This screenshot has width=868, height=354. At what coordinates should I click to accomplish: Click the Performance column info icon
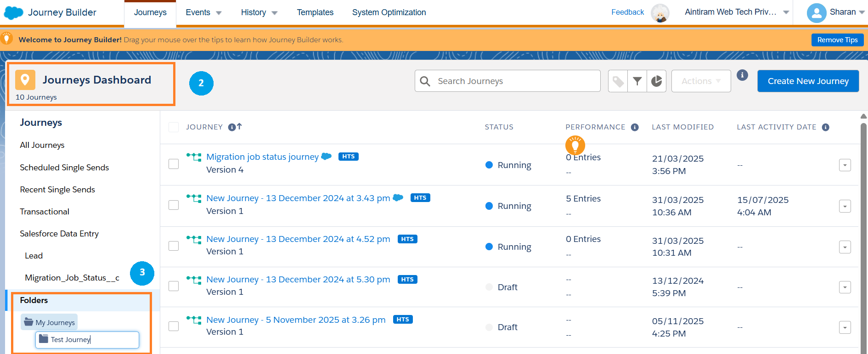635,127
